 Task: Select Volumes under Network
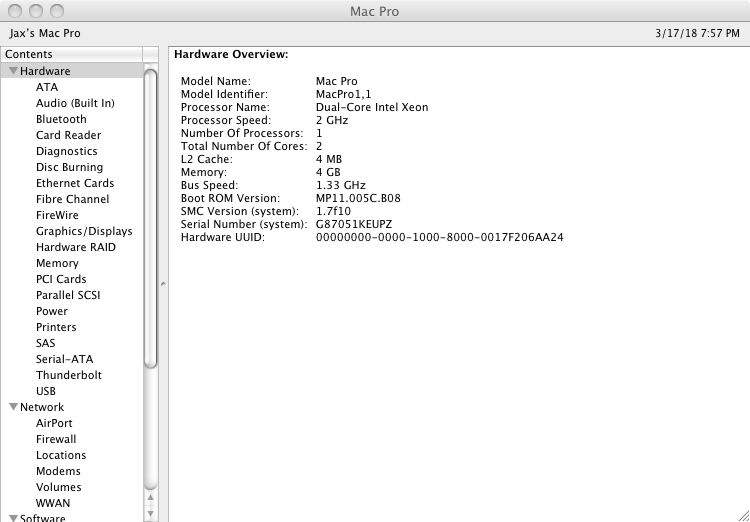point(58,487)
